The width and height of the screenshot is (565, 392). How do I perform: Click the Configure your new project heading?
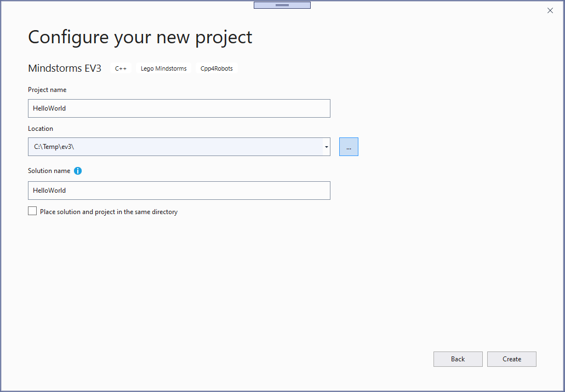(x=140, y=37)
